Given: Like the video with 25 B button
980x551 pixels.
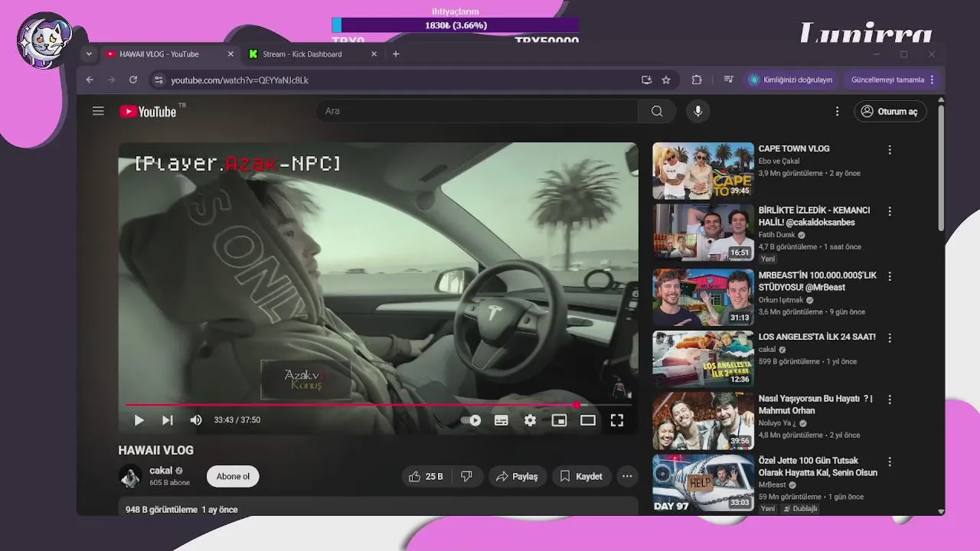Looking at the screenshot, I should pos(426,476).
